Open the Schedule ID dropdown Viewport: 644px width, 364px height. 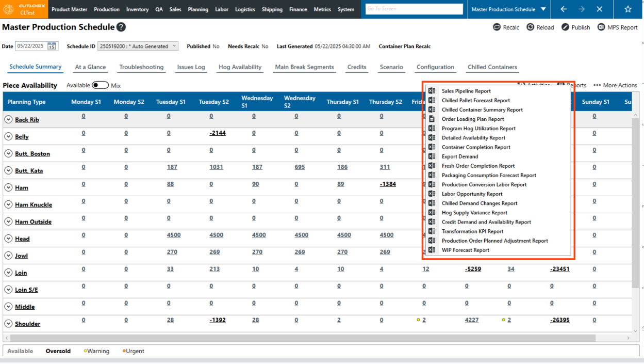[138, 46]
